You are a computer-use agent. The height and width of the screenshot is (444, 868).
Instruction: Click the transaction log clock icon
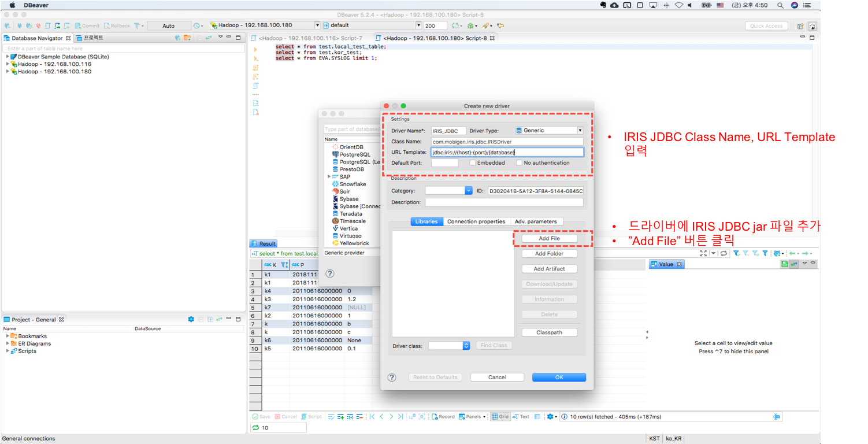[197, 25]
